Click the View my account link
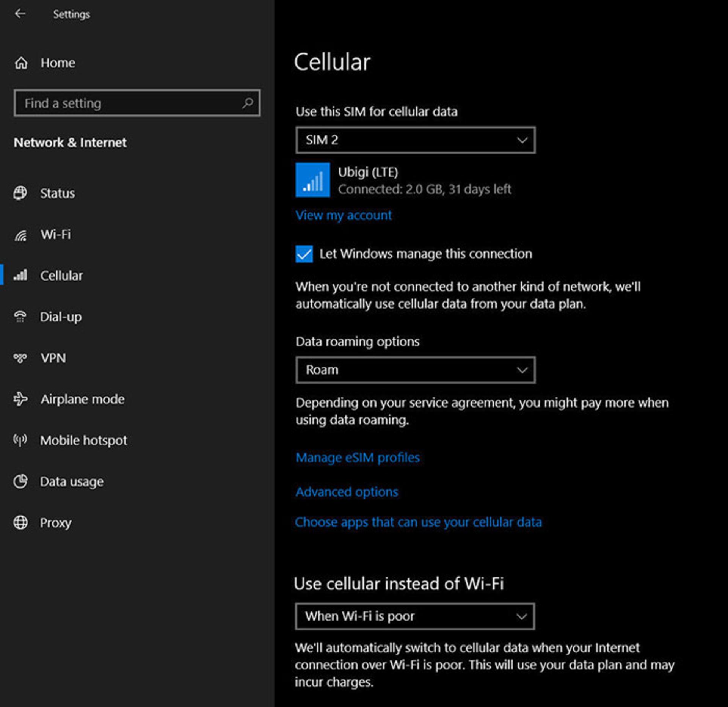Viewport: 728px width, 707px height. pos(344,215)
